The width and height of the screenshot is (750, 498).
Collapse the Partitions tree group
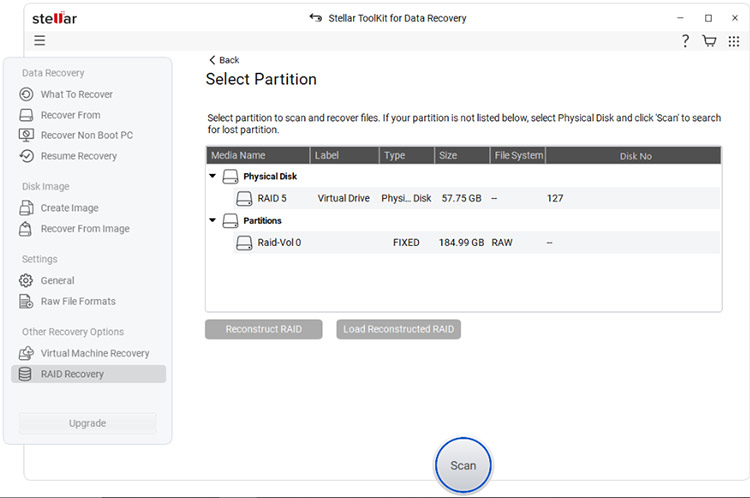click(213, 220)
